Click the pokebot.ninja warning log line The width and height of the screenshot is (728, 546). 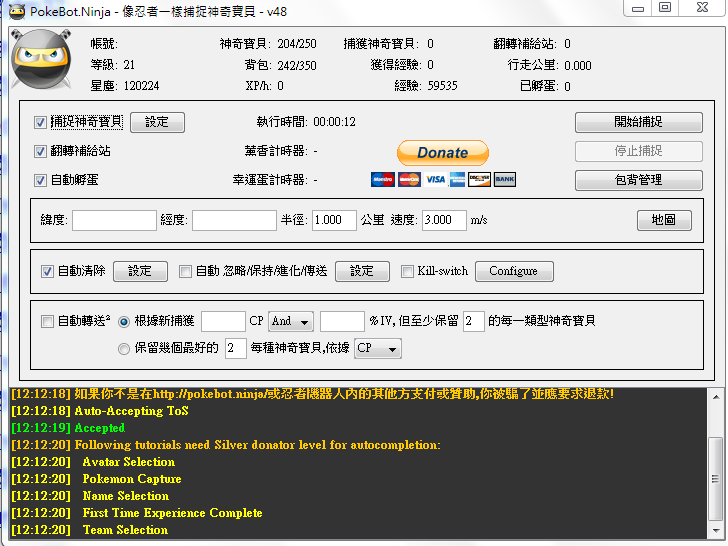(x=313, y=394)
